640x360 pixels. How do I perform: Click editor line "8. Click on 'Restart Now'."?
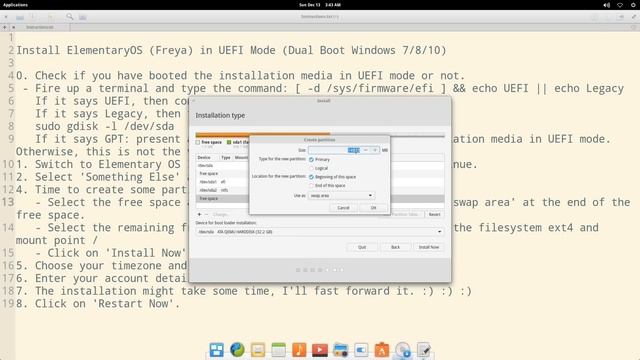(x=98, y=303)
